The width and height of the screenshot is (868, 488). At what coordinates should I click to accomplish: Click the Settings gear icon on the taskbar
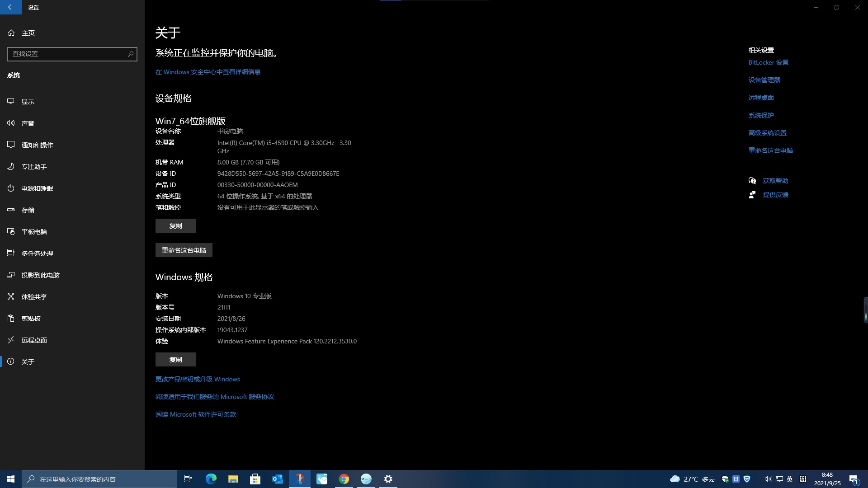388,479
